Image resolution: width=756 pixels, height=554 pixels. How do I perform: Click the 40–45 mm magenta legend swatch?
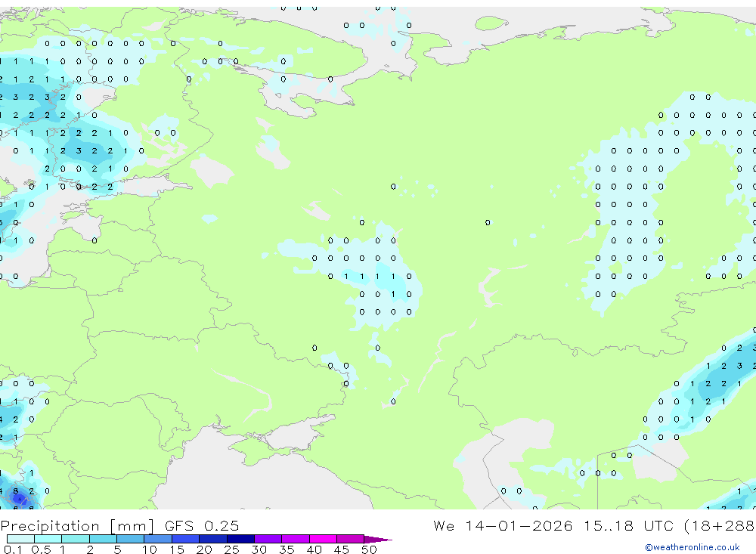323,539
